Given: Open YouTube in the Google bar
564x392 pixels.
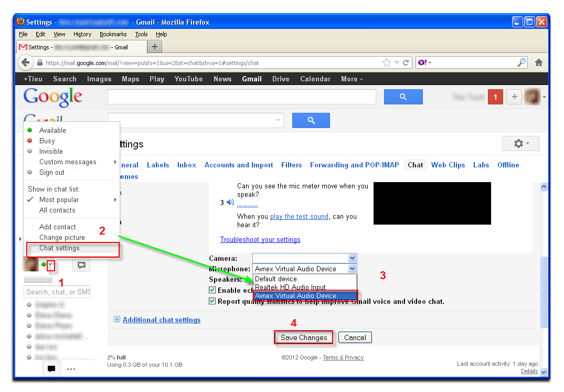Looking at the screenshot, I should pos(188,79).
